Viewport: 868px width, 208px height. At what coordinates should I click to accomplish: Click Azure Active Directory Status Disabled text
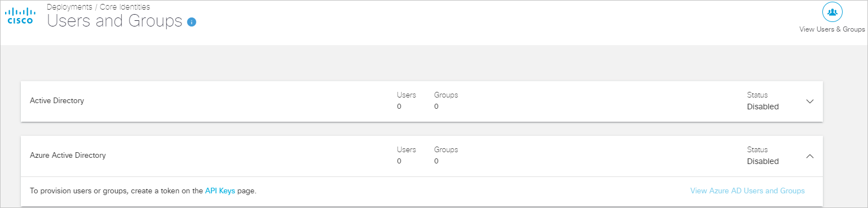point(763,161)
